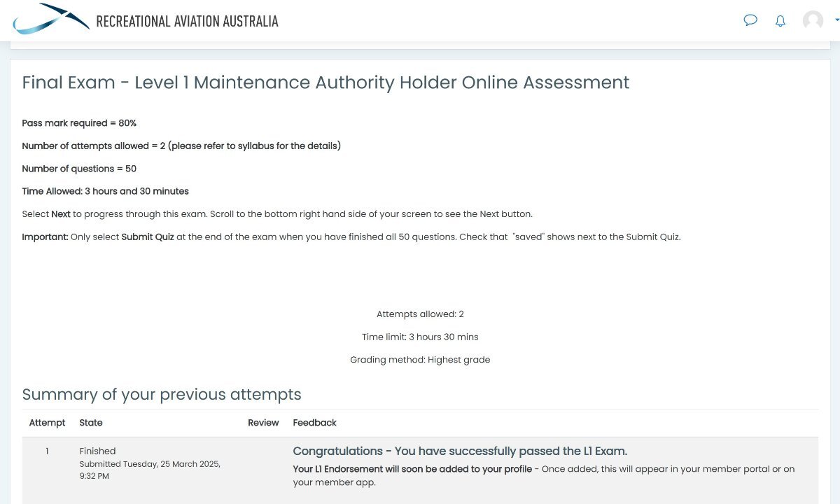Screen dimensions: 840x504
Task: Select the Final Exam page heading
Action: pos(325,83)
